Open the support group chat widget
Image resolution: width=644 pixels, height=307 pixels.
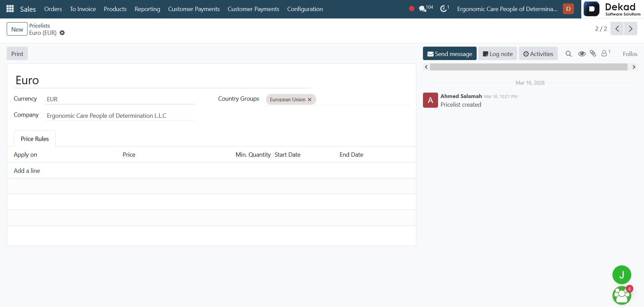622,295
